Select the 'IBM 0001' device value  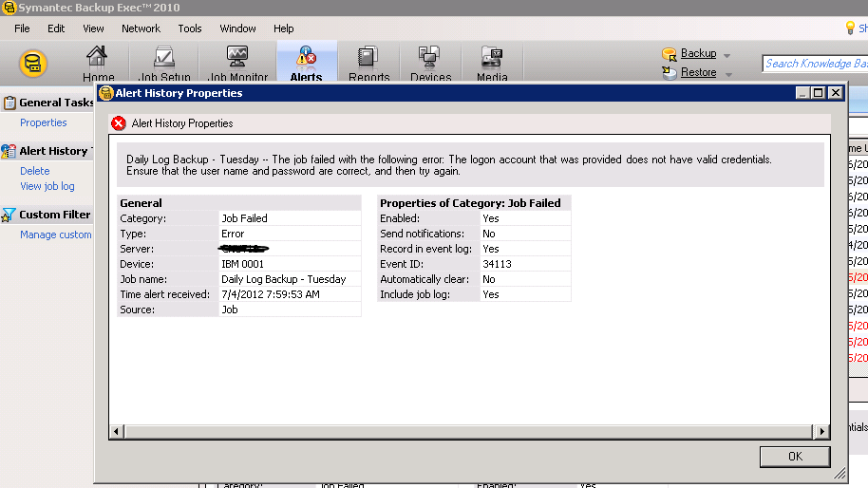point(242,264)
